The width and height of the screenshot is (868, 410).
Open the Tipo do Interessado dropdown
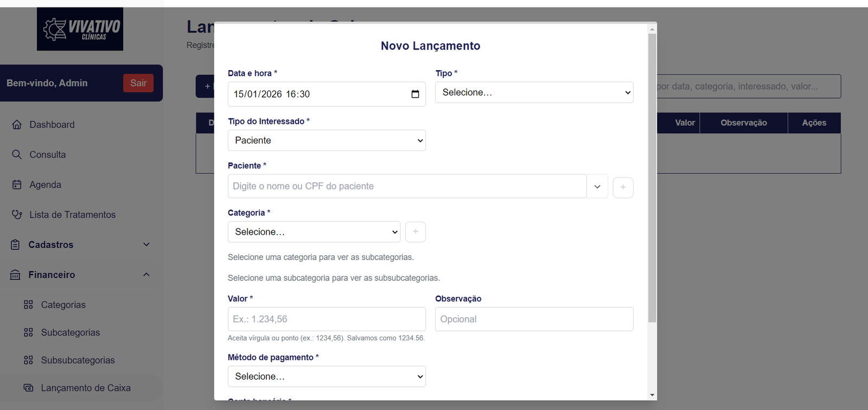point(327,141)
